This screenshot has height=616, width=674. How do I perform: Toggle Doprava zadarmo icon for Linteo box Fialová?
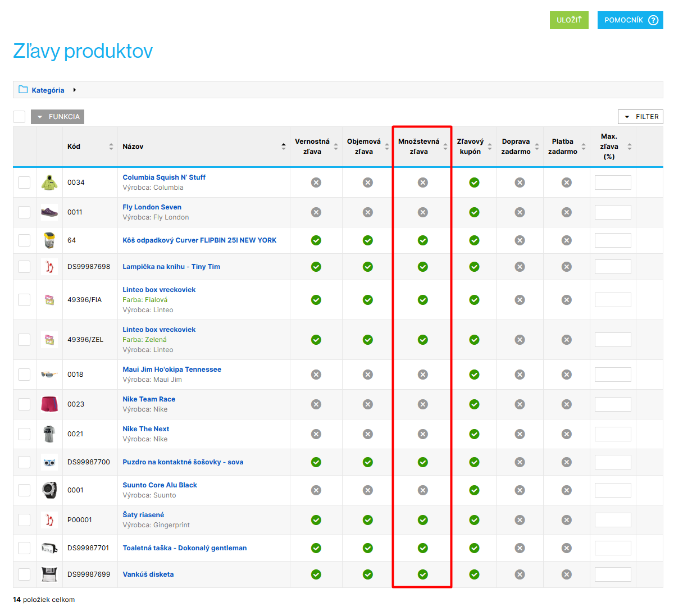coord(520,300)
